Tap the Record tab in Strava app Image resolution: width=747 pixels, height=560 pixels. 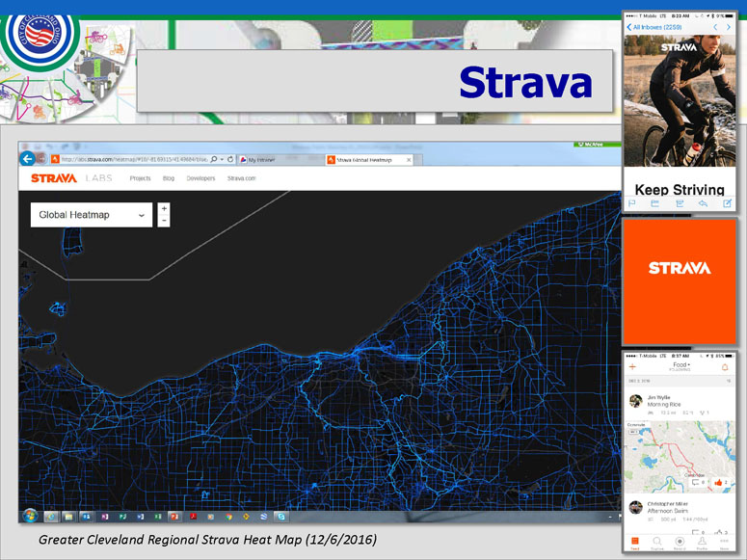[680, 543]
